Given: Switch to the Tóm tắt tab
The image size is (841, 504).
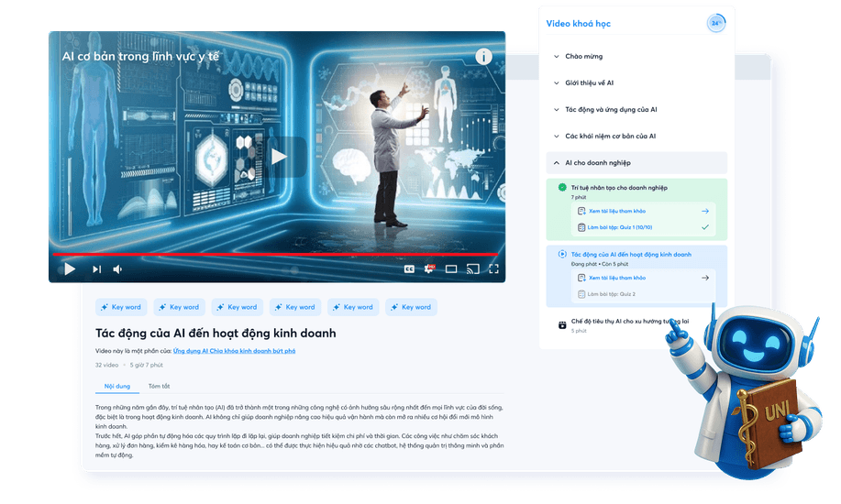Looking at the screenshot, I should pos(160,386).
